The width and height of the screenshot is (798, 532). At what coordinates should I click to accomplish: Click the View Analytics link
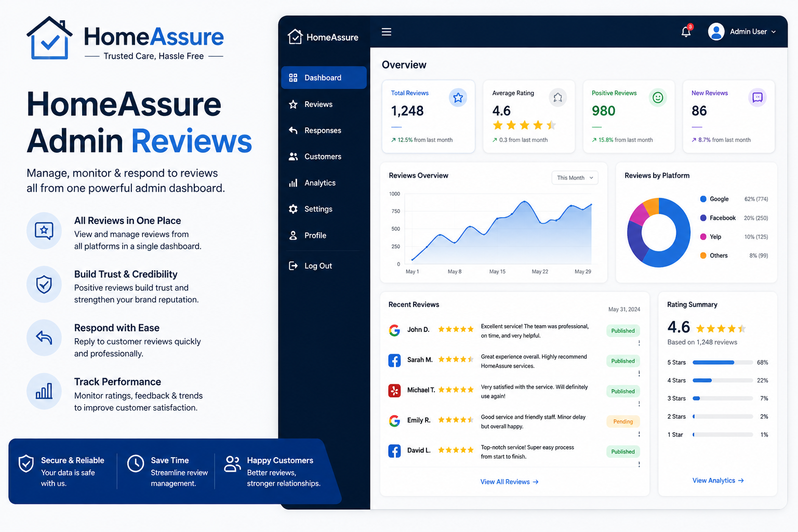pos(718,481)
